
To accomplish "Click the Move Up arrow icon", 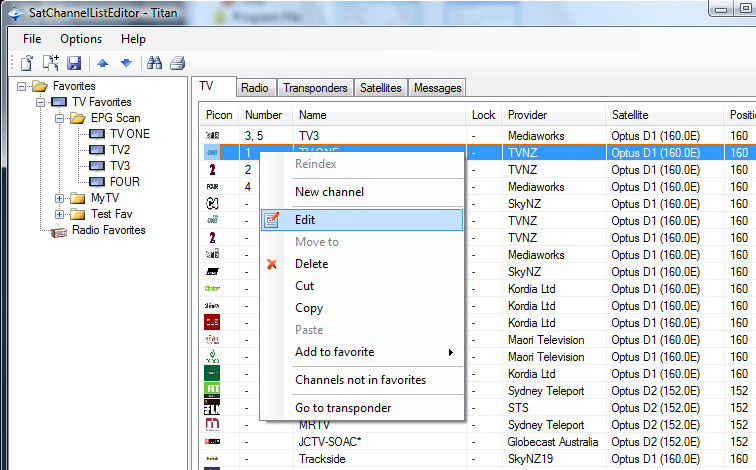I will pyautogui.click(x=103, y=63).
